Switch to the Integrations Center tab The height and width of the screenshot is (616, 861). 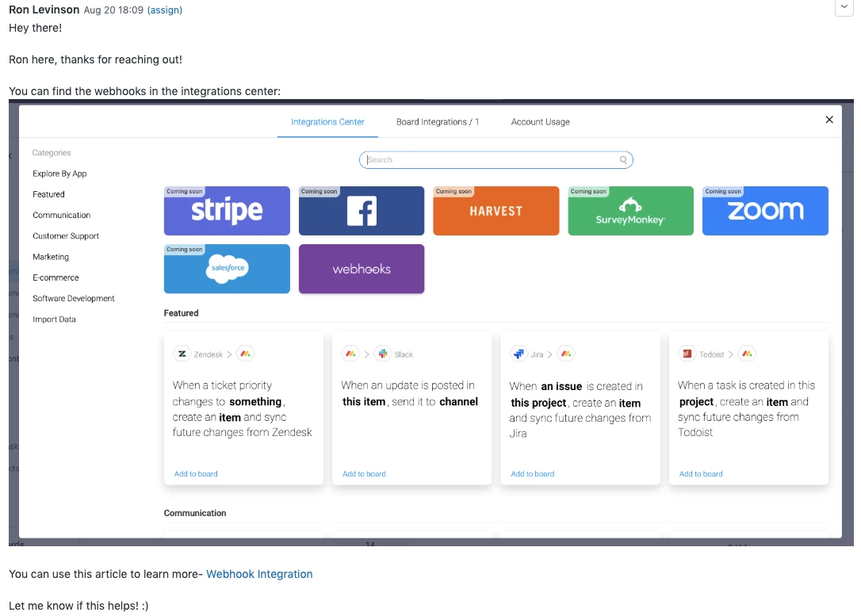(327, 122)
